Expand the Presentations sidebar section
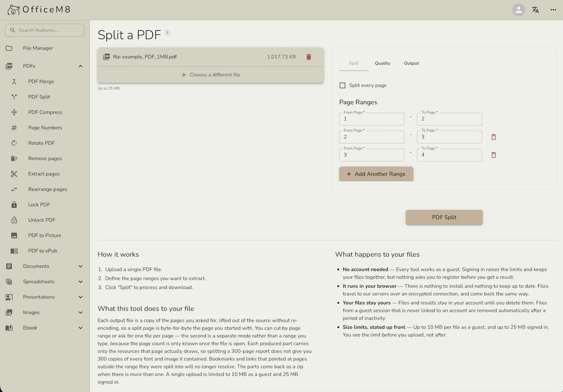 point(45,297)
